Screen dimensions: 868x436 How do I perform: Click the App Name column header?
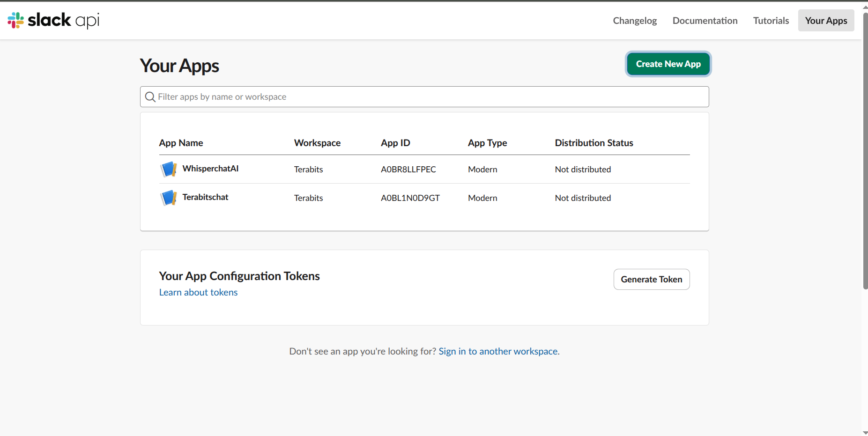coord(181,143)
